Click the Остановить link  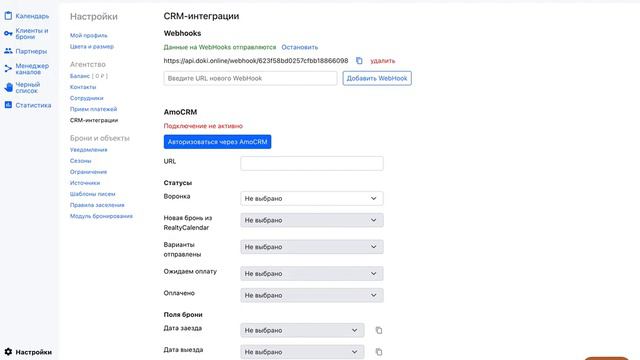pos(300,47)
